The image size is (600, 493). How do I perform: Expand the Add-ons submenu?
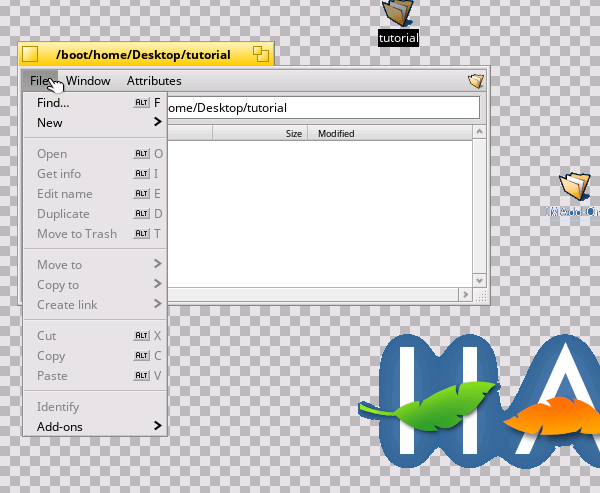(95, 427)
